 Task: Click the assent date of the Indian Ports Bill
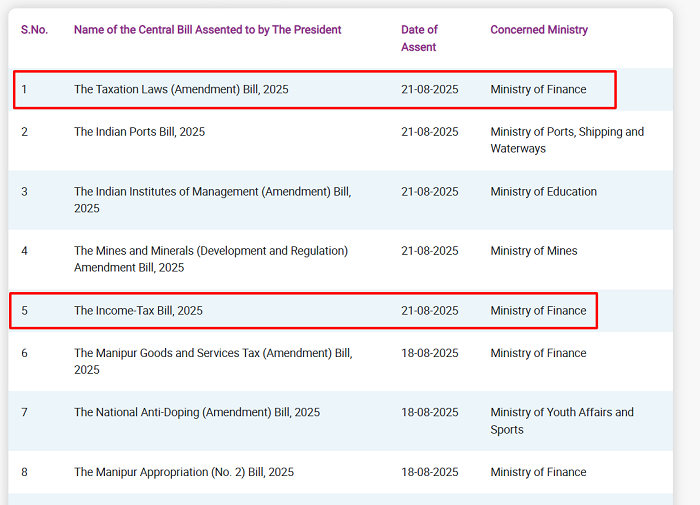tap(429, 132)
